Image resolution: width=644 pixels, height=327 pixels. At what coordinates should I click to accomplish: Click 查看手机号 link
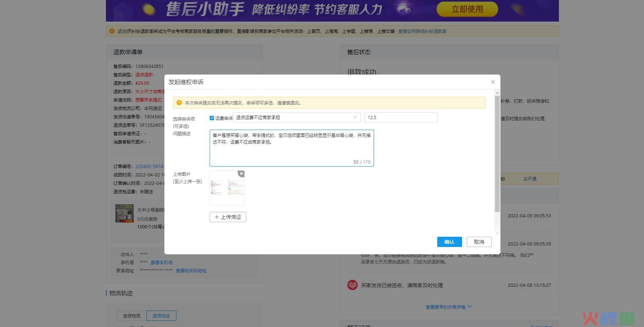coord(161,262)
